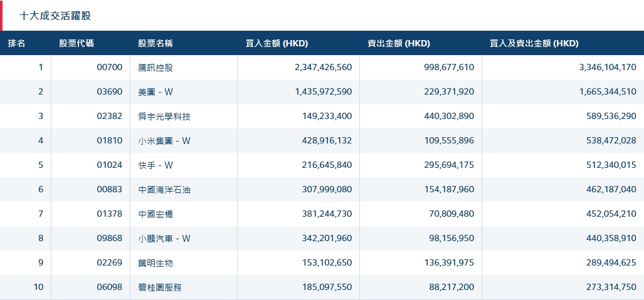The height and width of the screenshot is (300, 644).
Task: Click total amount 273,314,750
Action: pyautogui.click(x=611, y=287)
